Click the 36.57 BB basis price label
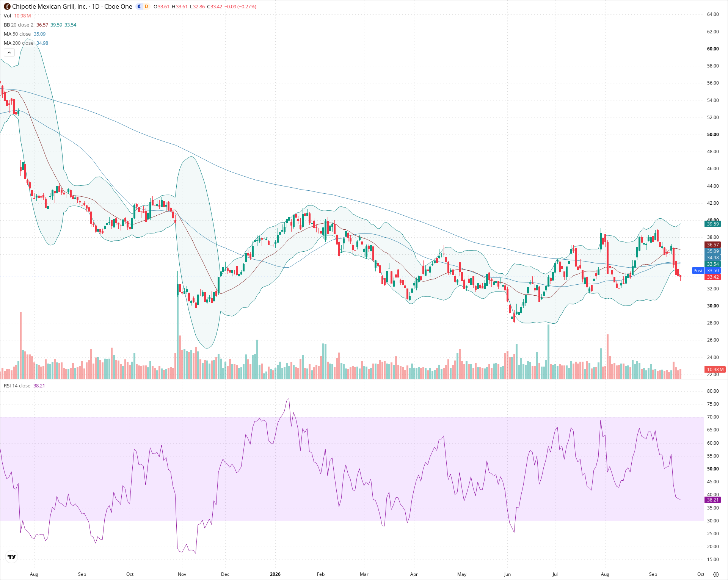 point(713,245)
